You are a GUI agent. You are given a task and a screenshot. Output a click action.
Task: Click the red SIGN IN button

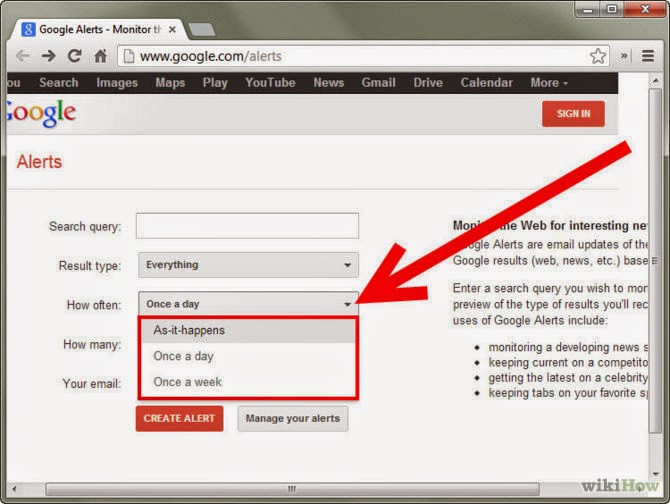point(573,114)
